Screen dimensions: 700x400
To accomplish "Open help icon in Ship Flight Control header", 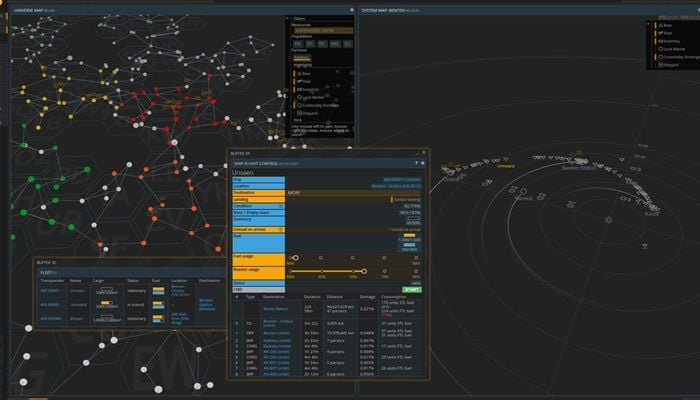I will coord(417,163).
